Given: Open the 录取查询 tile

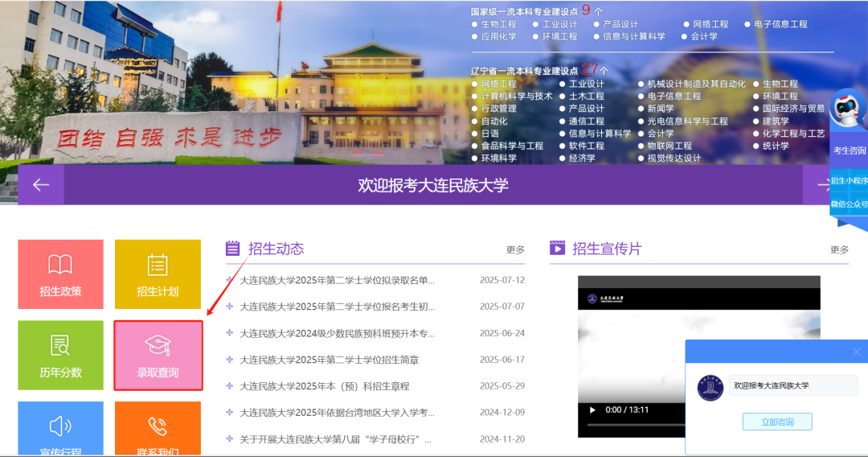Looking at the screenshot, I should (x=158, y=356).
